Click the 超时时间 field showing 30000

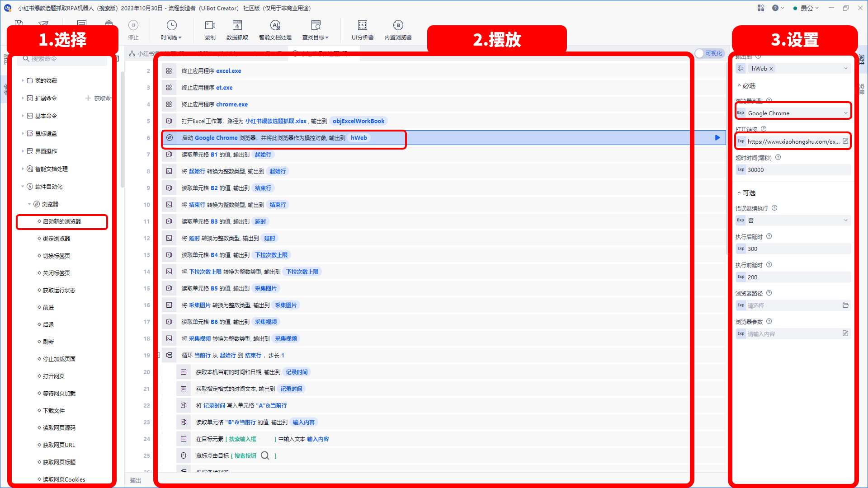[793, 170]
